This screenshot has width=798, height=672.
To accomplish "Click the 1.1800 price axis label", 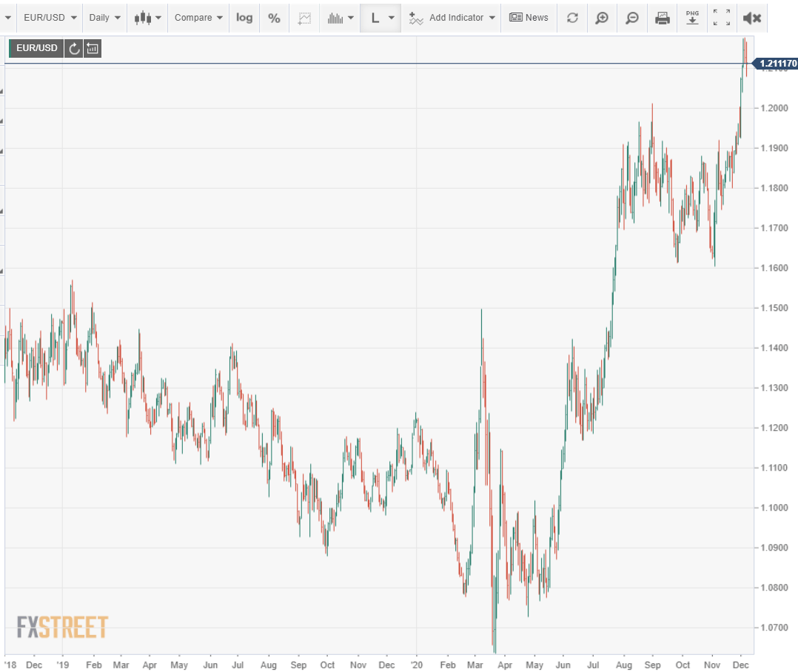I will (x=774, y=188).
